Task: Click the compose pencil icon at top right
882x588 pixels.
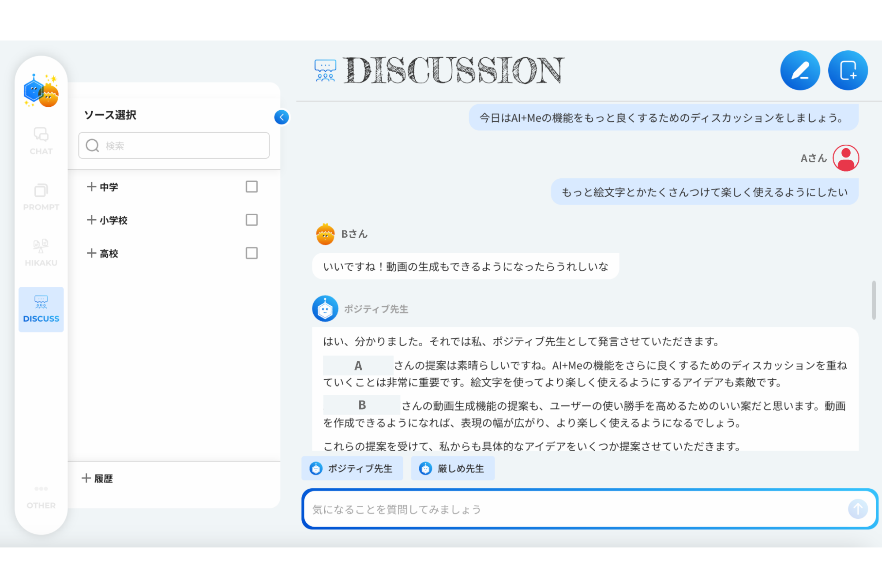Action: coord(800,70)
